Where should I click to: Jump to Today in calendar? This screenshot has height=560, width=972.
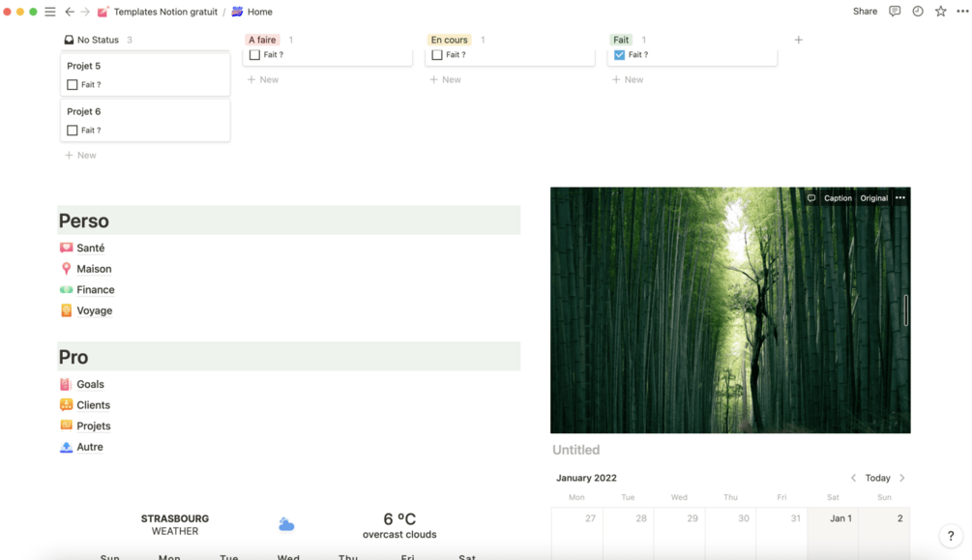[878, 478]
